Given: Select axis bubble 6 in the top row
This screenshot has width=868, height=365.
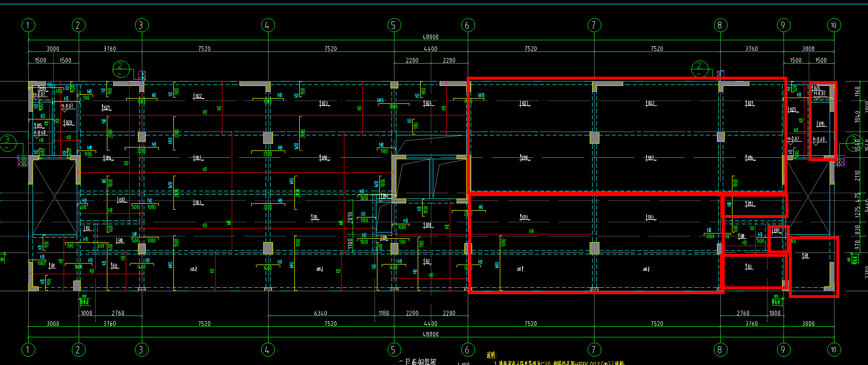Looking at the screenshot, I should tap(468, 25).
